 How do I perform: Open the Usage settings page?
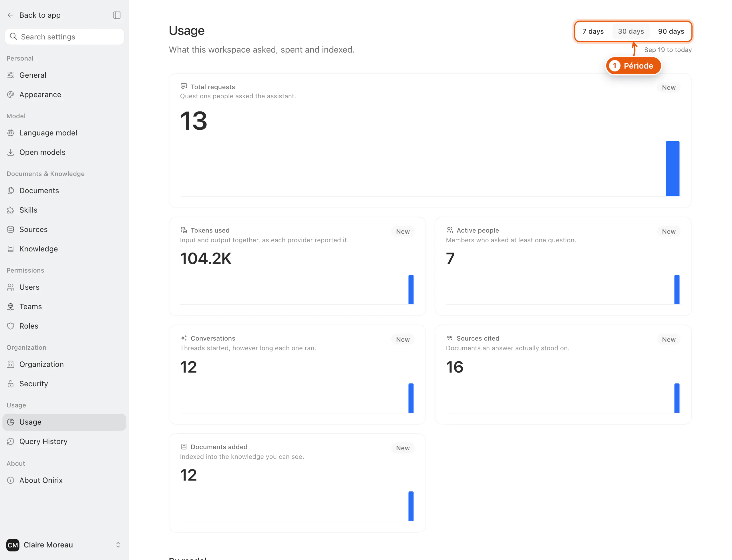(64, 422)
